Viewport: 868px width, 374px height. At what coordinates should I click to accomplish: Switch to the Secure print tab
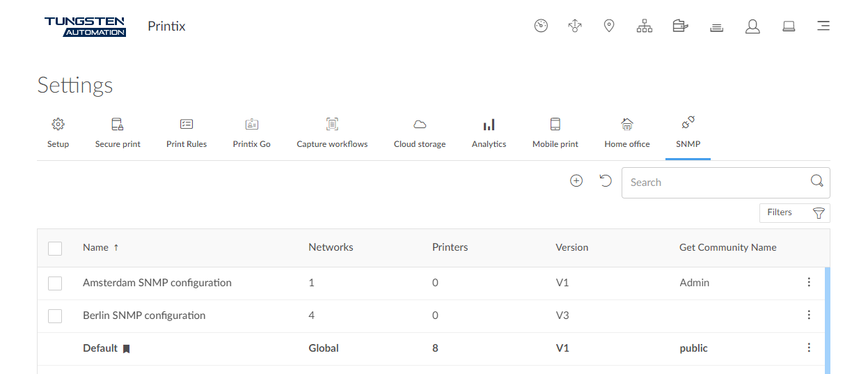pyautogui.click(x=118, y=132)
